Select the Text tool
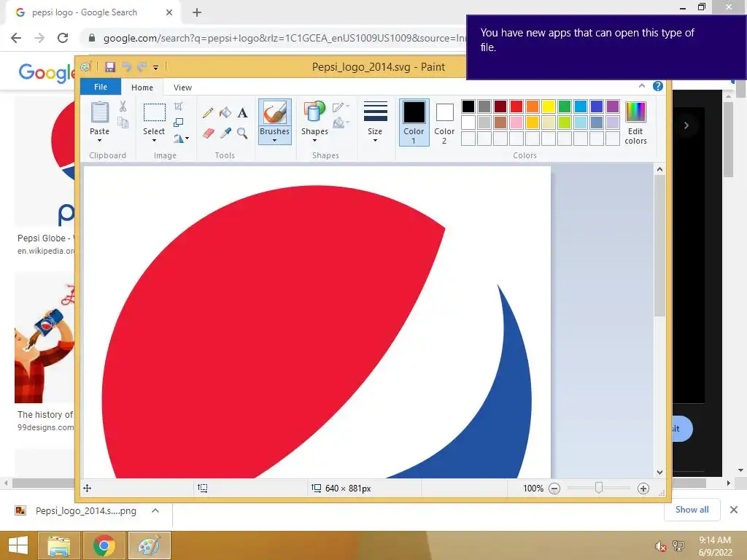This screenshot has width=747, height=560. click(x=242, y=113)
